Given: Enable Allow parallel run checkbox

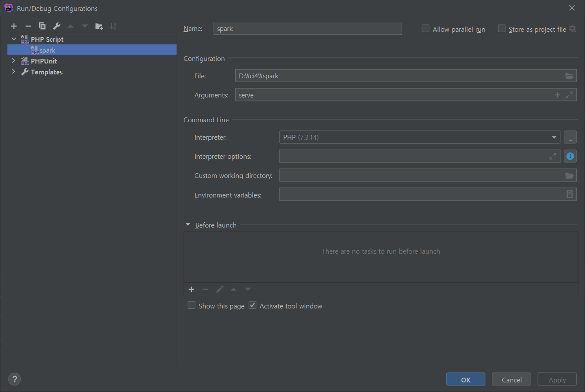Looking at the screenshot, I should pyautogui.click(x=426, y=29).
